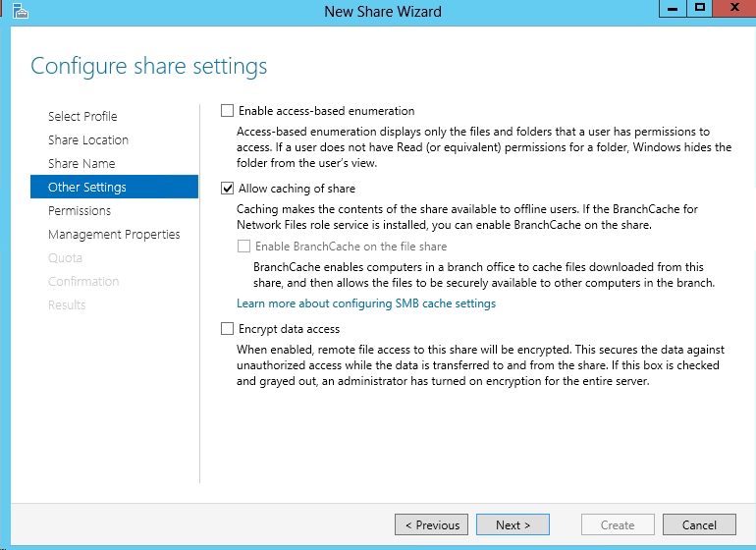Cancel the New Share Wizard
Image resolution: width=756 pixels, height=550 pixels.
[x=700, y=524]
